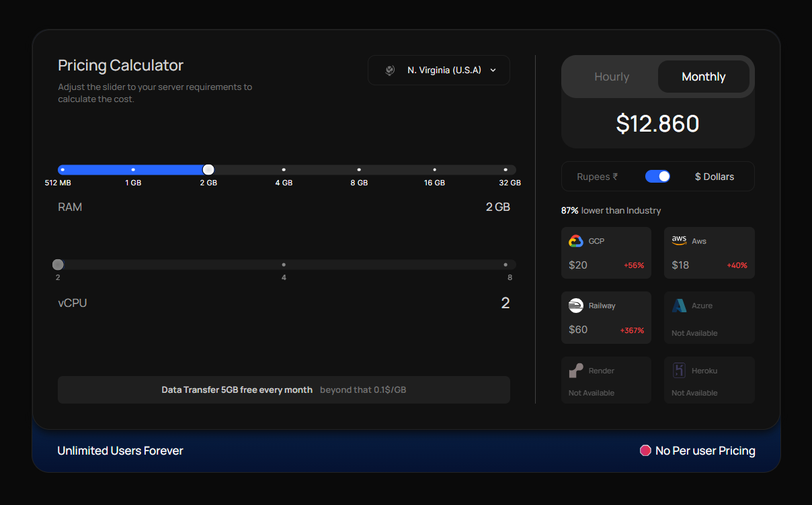Set RAM slider to the 1 GB stop
812x505 pixels.
tap(133, 170)
